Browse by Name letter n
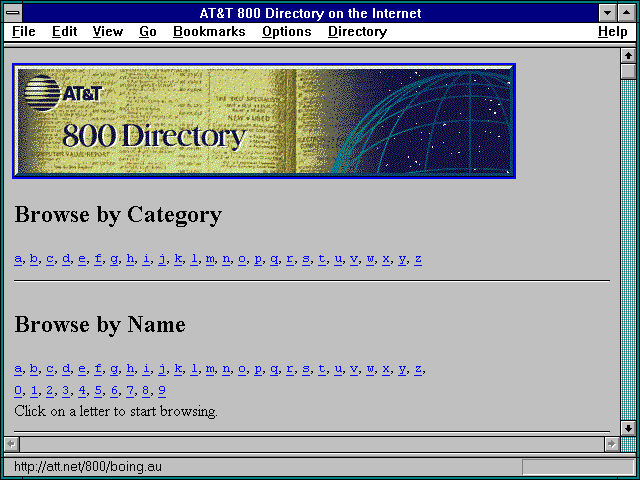The height and width of the screenshot is (480, 640). (x=226, y=369)
